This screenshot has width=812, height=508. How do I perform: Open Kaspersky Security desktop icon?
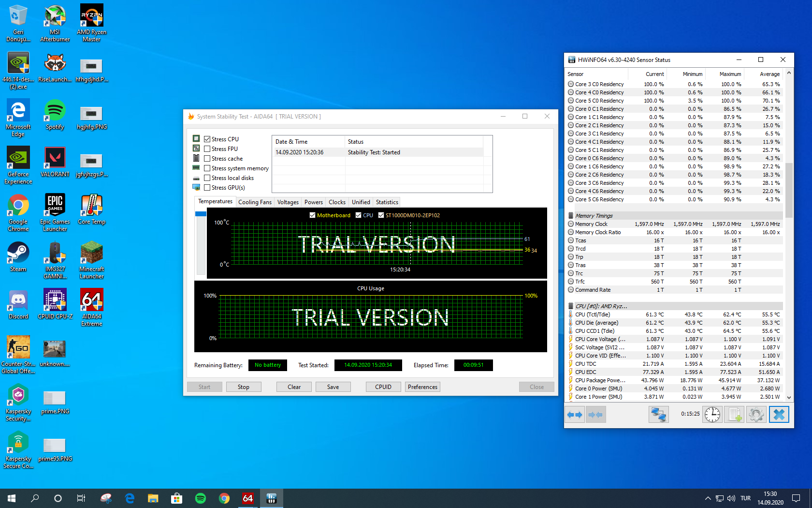18,403
